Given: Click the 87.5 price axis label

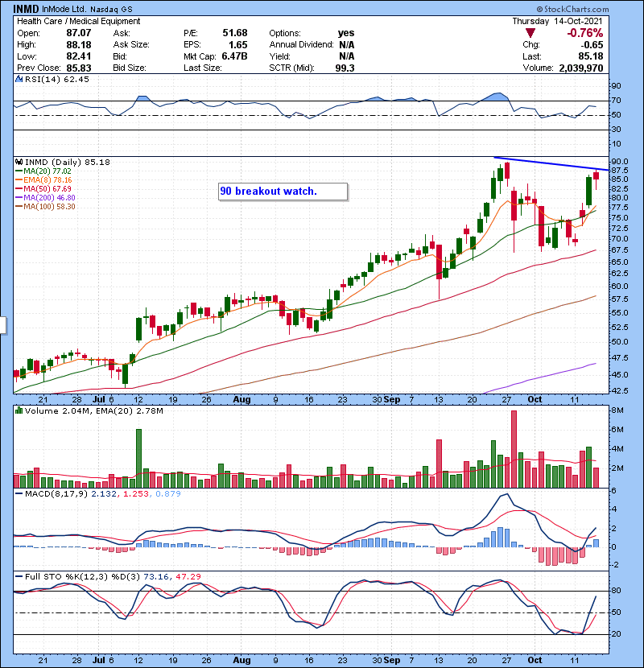Looking at the screenshot, I should click(x=620, y=170).
